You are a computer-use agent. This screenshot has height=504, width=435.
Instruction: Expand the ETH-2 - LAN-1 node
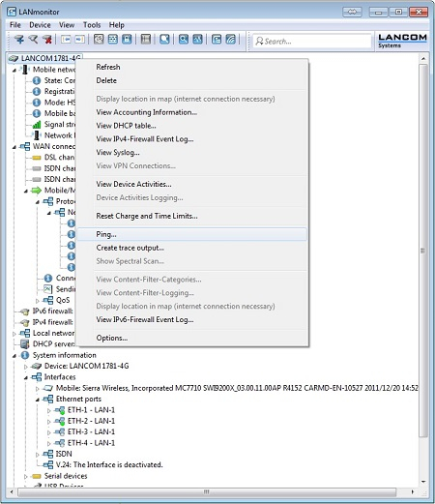point(49,422)
